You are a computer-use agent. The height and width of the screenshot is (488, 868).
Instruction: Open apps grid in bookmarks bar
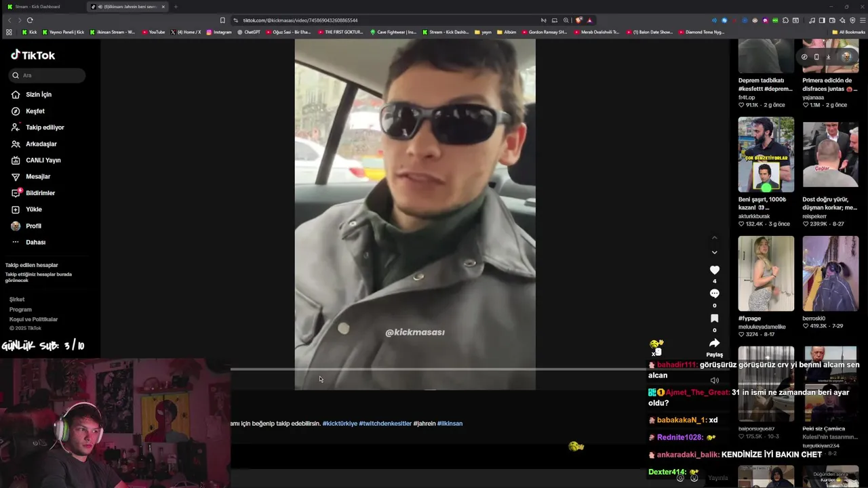(x=9, y=32)
